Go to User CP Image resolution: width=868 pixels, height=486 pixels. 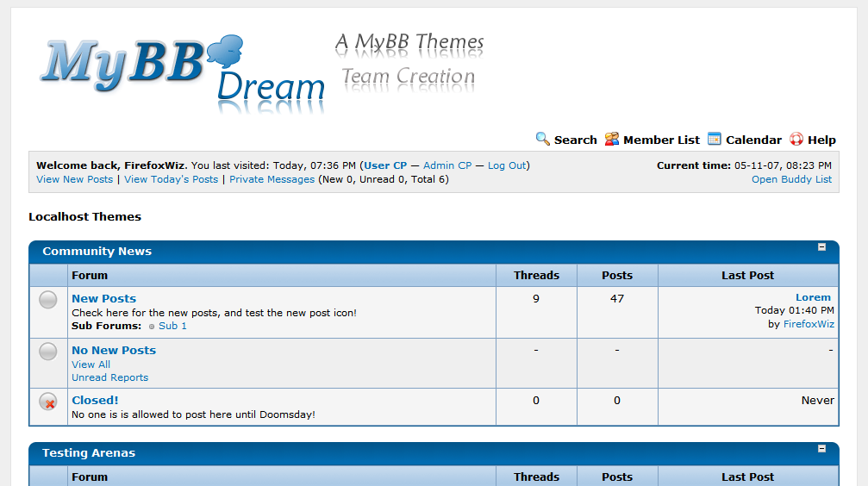[385, 165]
